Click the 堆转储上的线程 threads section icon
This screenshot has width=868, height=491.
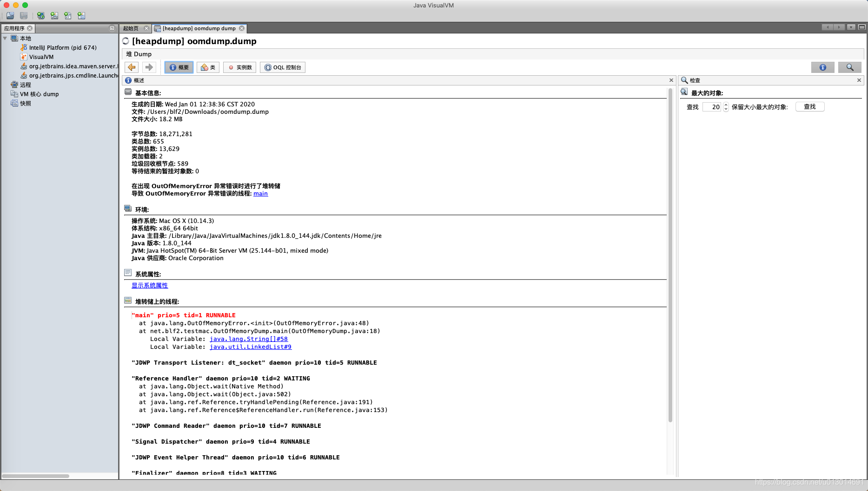pos(128,301)
